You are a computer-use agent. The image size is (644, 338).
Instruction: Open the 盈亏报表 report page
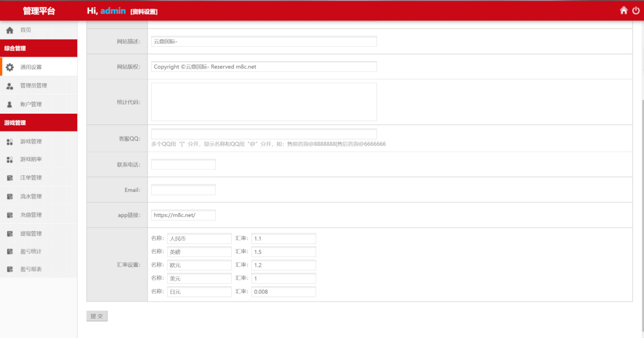pyautogui.click(x=31, y=269)
